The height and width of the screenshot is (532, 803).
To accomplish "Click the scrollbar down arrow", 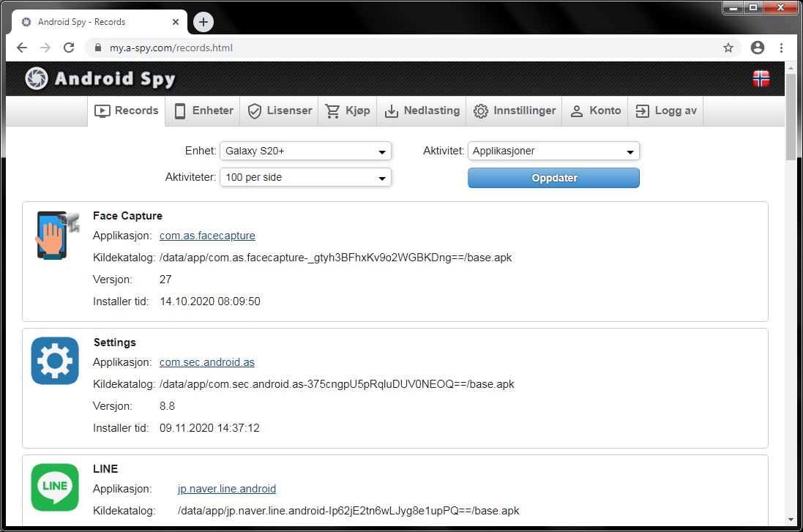I will point(791,520).
